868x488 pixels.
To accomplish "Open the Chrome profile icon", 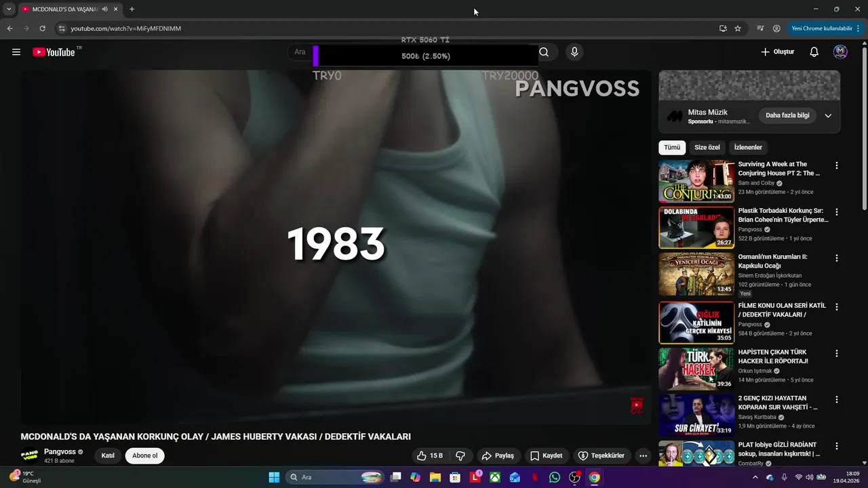I will [776, 28].
